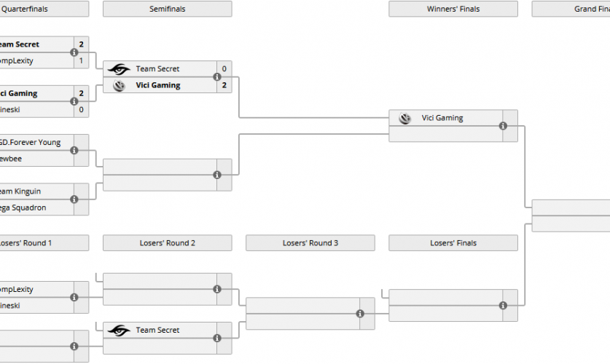Show match info for Winners' Finals
610x364 pixels.
[x=503, y=126]
